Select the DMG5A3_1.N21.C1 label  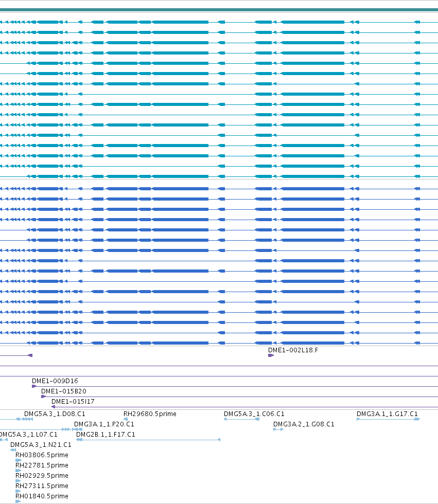click(41, 444)
